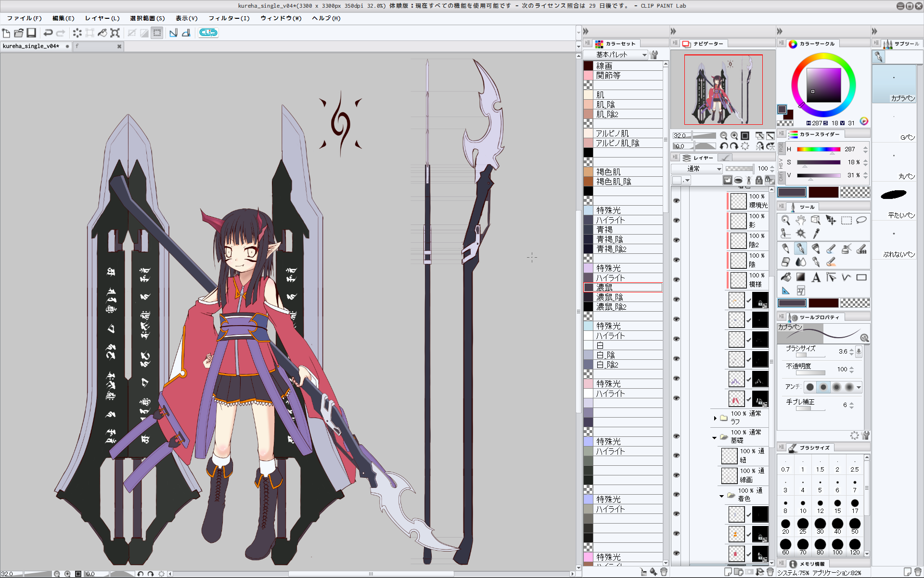Hide the 模様 layer with its eye
The image size is (924, 578).
(x=676, y=279)
